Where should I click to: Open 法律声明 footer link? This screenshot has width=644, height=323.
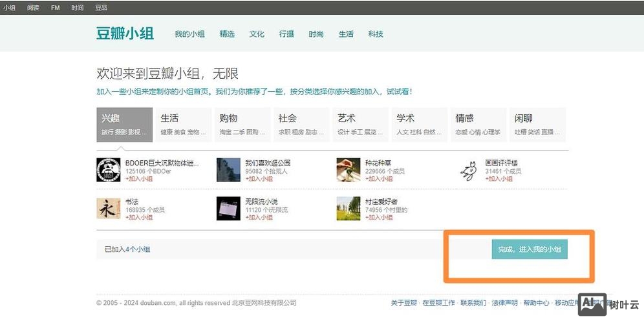[x=505, y=303]
